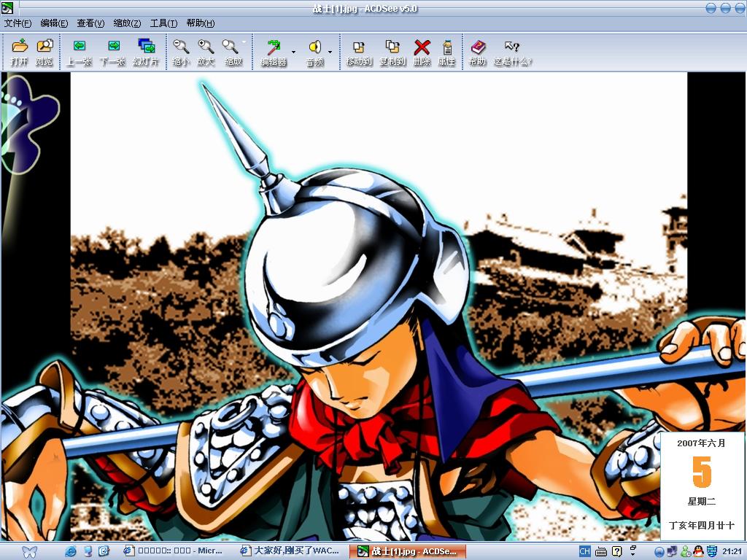Click the green user figure tray icon

[686, 551]
